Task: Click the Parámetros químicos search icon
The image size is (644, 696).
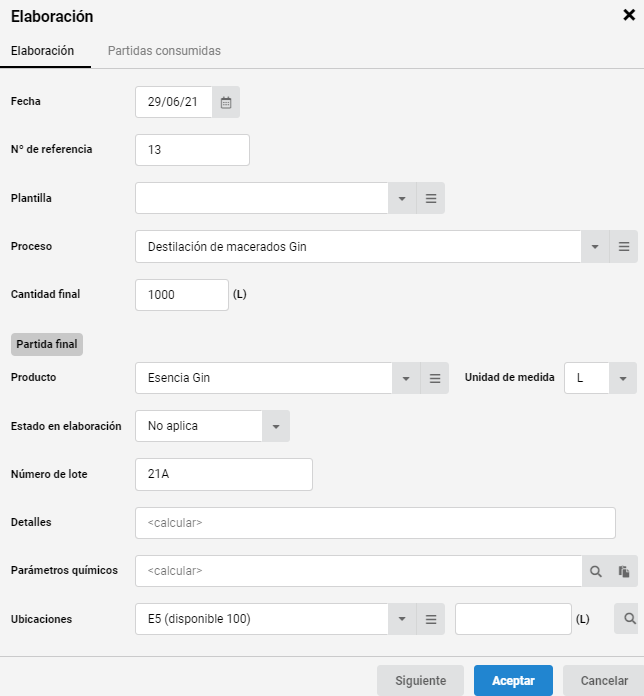Action: (x=596, y=571)
